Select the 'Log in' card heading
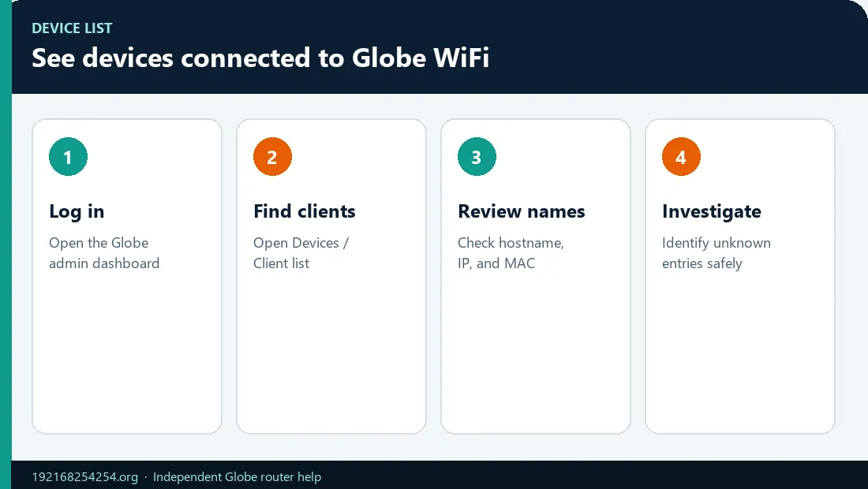This screenshot has height=489, width=868. point(77,211)
